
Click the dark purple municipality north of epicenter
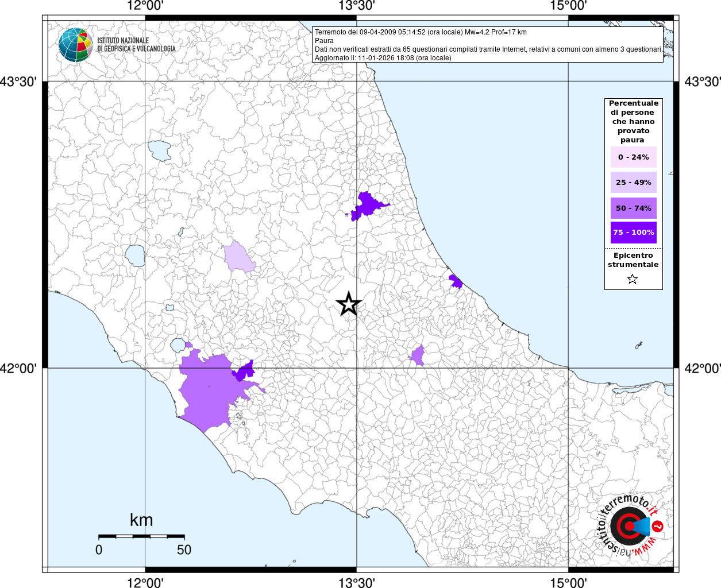(368, 206)
